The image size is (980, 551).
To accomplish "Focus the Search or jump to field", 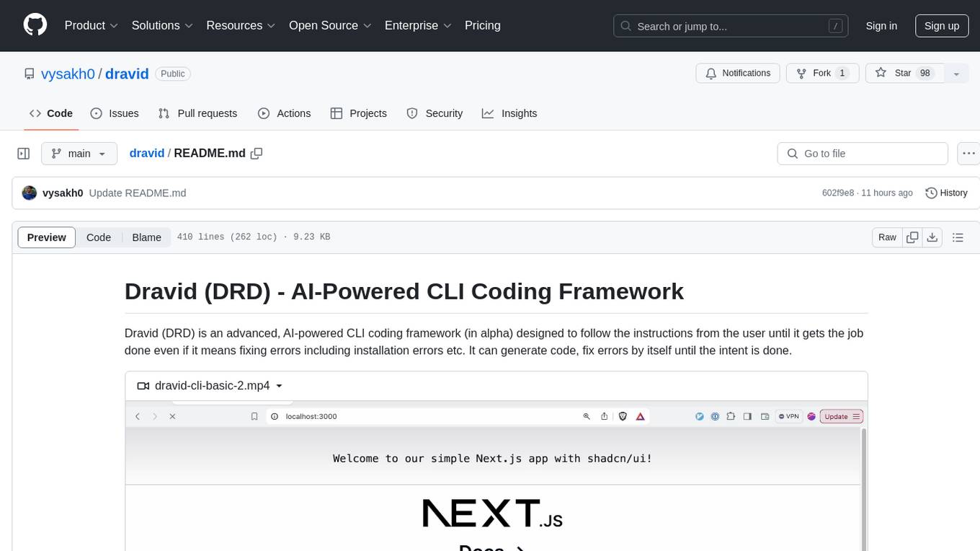I will 732,26.
